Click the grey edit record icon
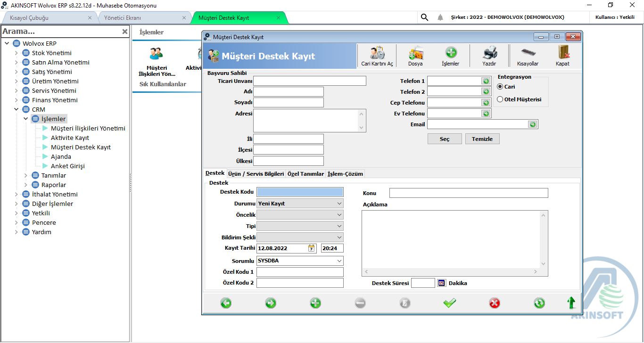The image size is (644, 343). pyautogui.click(x=405, y=303)
